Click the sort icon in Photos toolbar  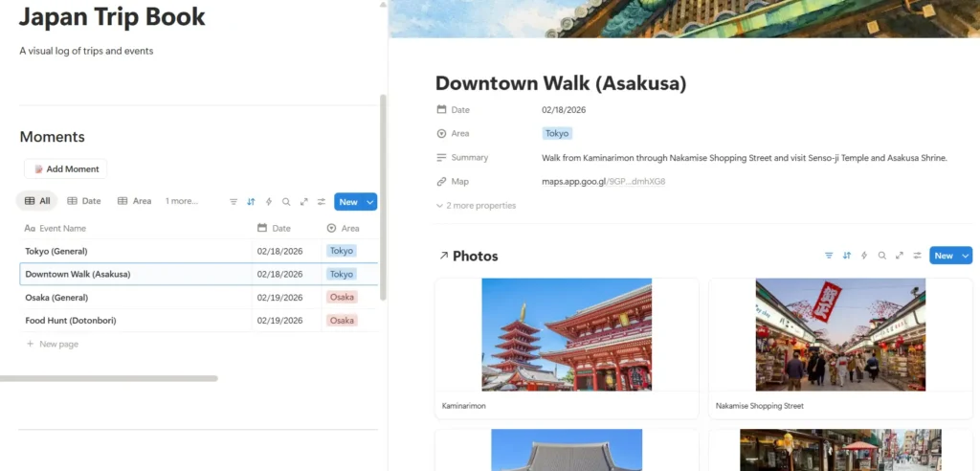point(846,256)
